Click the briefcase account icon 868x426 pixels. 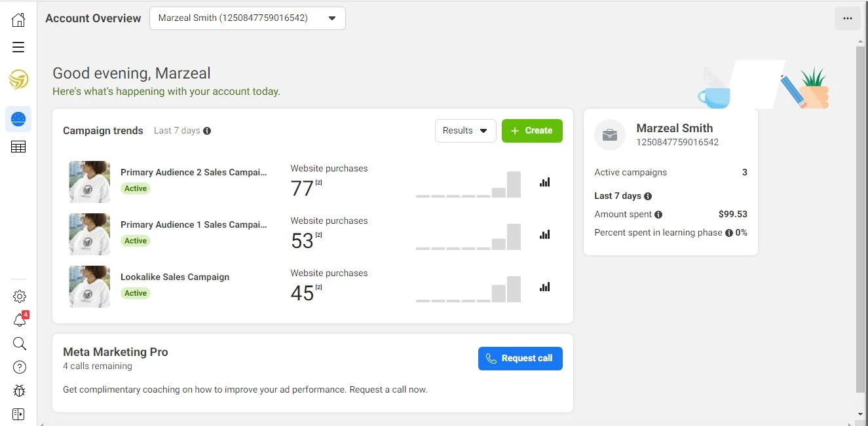pyautogui.click(x=610, y=135)
